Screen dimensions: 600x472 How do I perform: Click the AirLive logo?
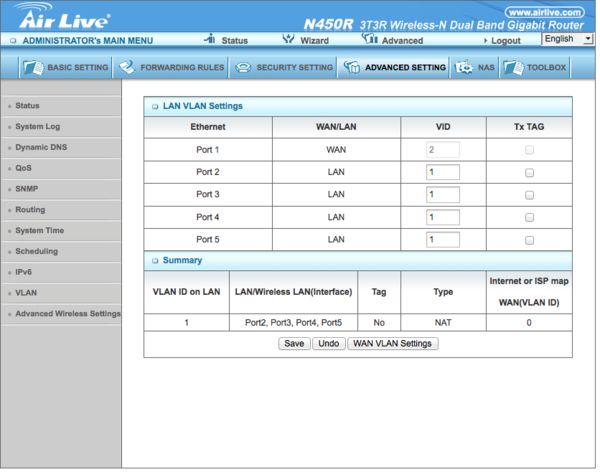[x=63, y=16]
